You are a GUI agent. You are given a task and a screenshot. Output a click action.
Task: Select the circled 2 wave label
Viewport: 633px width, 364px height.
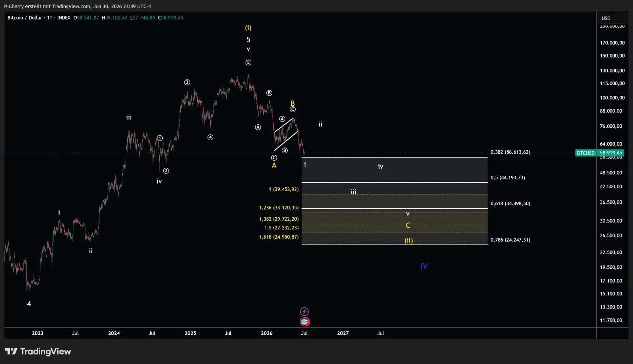click(x=166, y=171)
